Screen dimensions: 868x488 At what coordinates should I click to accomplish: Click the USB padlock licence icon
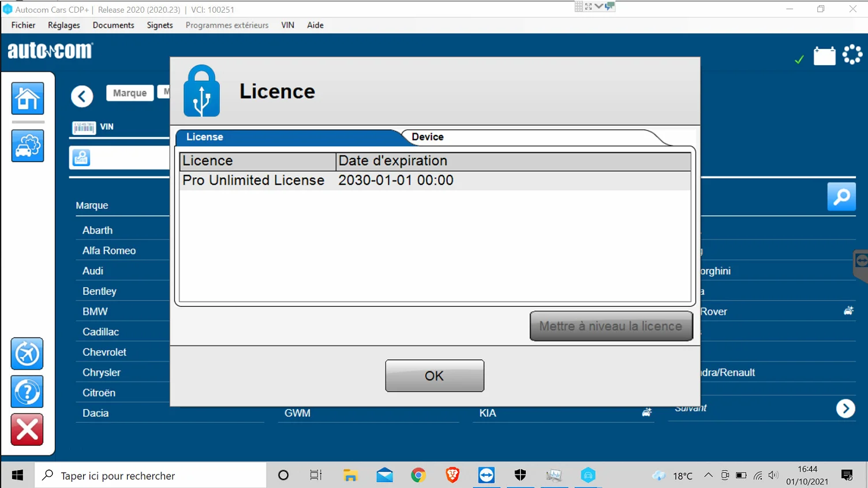point(201,91)
